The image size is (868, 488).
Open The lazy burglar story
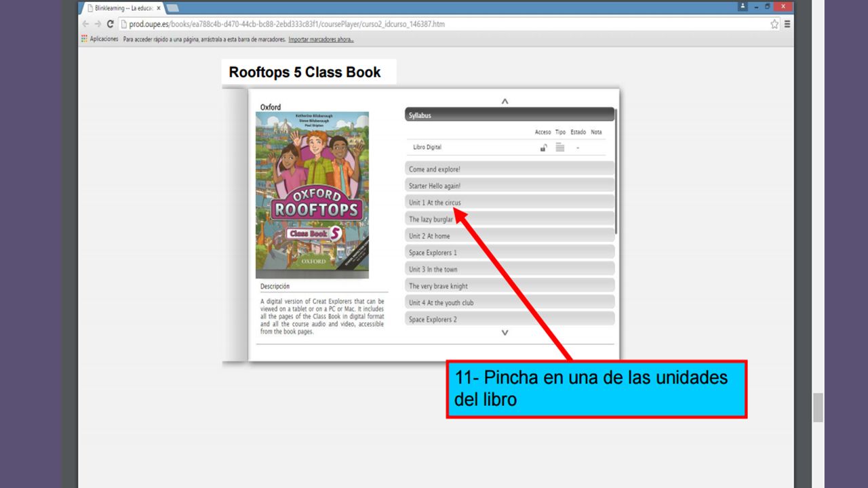click(509, 219)
